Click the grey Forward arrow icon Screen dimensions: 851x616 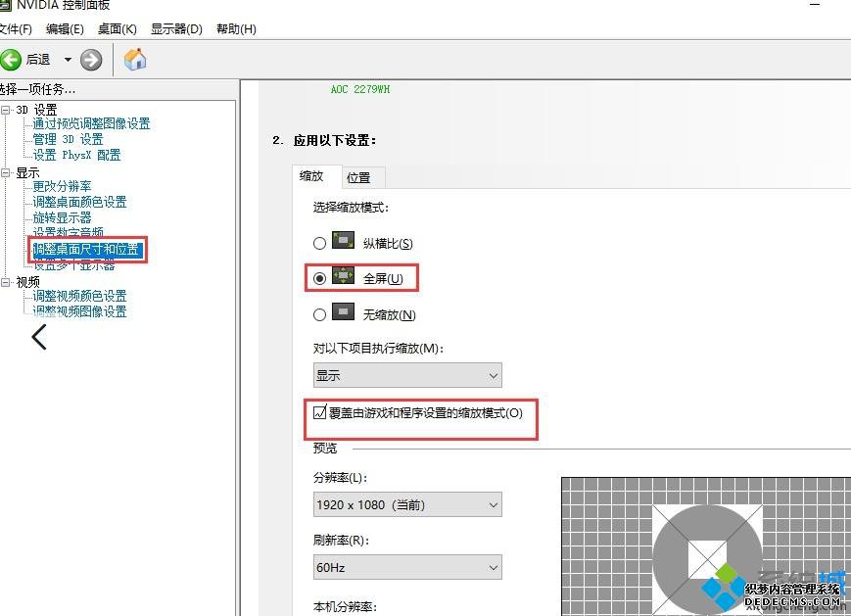(91, 60)
